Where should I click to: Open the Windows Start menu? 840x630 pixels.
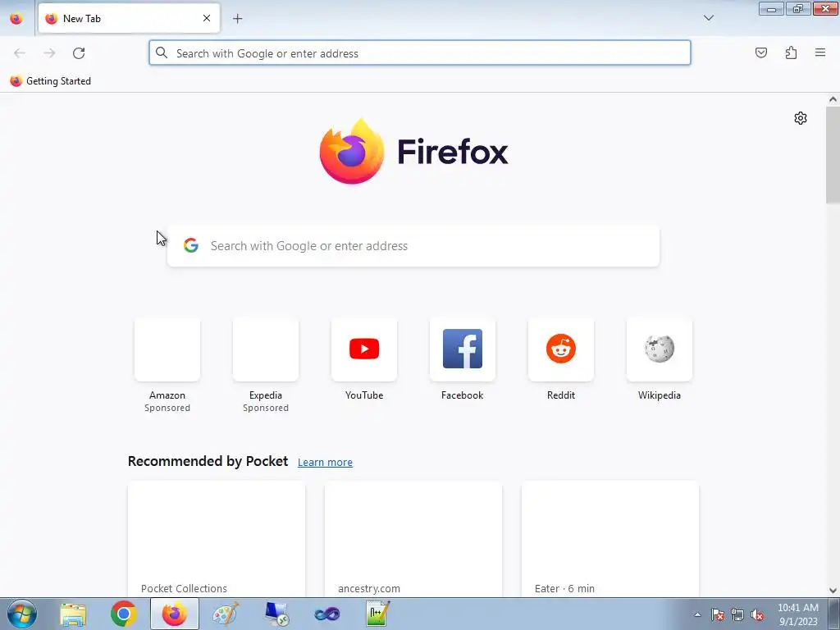click(22, 614)
